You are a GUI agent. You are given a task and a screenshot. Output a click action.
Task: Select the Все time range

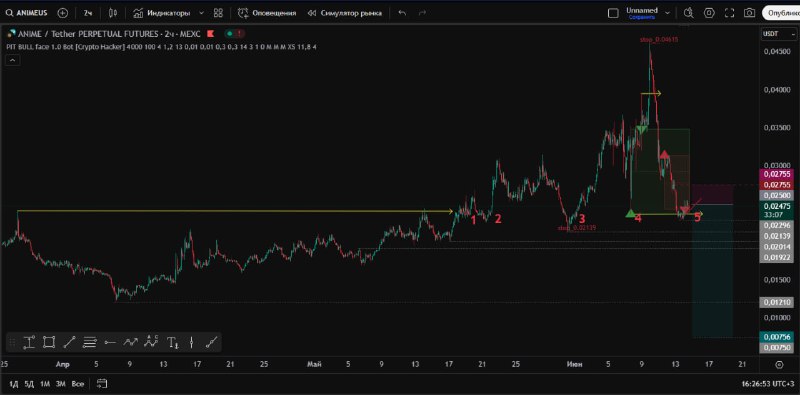(x=78, y=383)
